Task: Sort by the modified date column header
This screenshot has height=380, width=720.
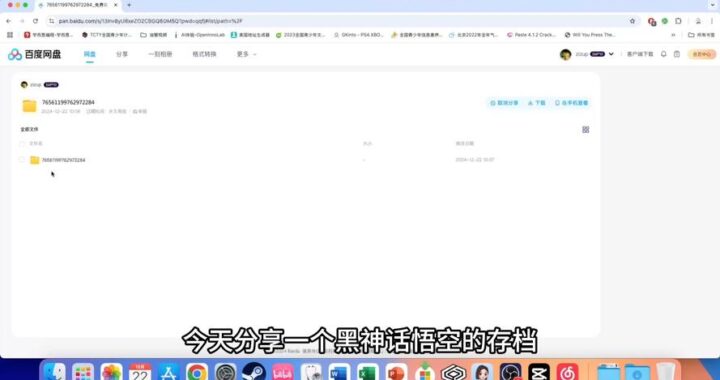Action: pyautogui.click(x=464, y=144)
